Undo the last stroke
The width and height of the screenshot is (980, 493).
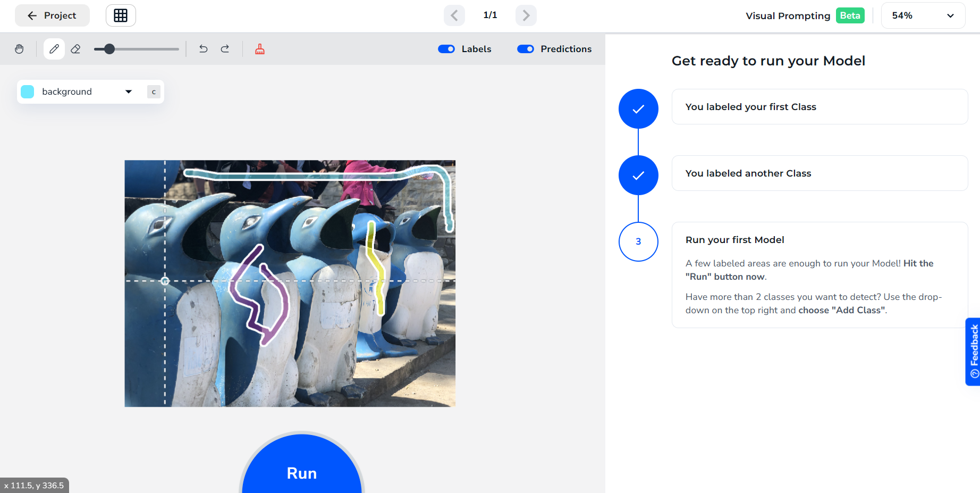tap(203, 49)
